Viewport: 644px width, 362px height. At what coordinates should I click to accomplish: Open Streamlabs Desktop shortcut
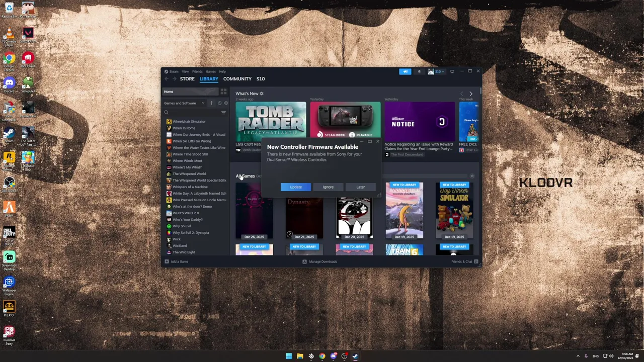point(9,261)
